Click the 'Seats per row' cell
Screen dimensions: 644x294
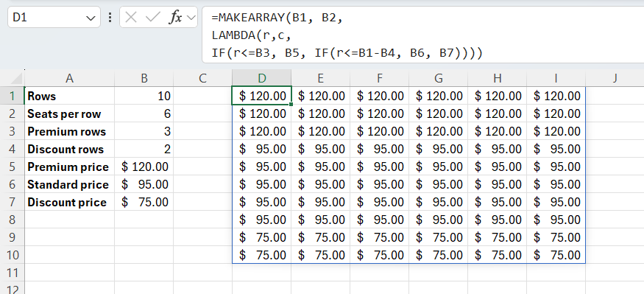pos(69,113)
